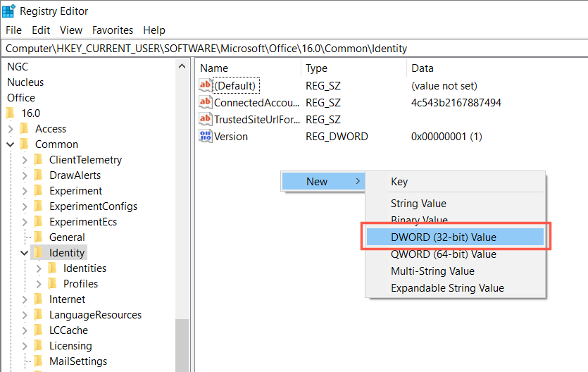Click the tree pane scrollbar thumb
The height and width of the screenshot is (372, 588).
182,345
